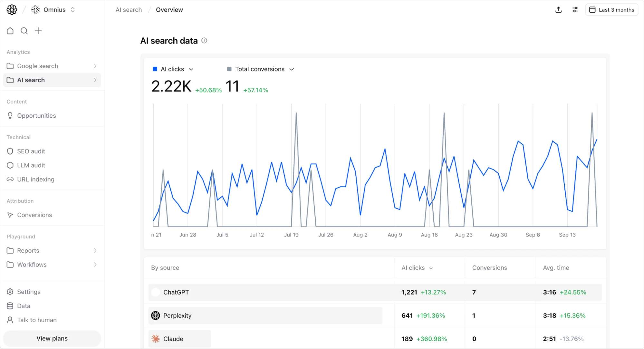The height and width of the screenshot is (349, 644).
Task: Click the View plans button
Action: click(52, 338)
